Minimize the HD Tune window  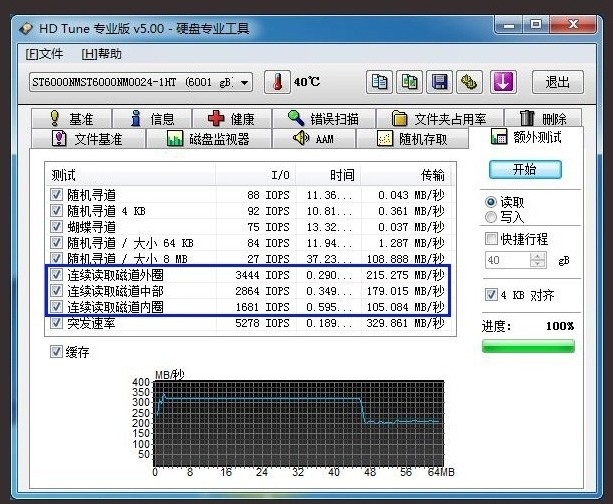click(x=509, y=25)
